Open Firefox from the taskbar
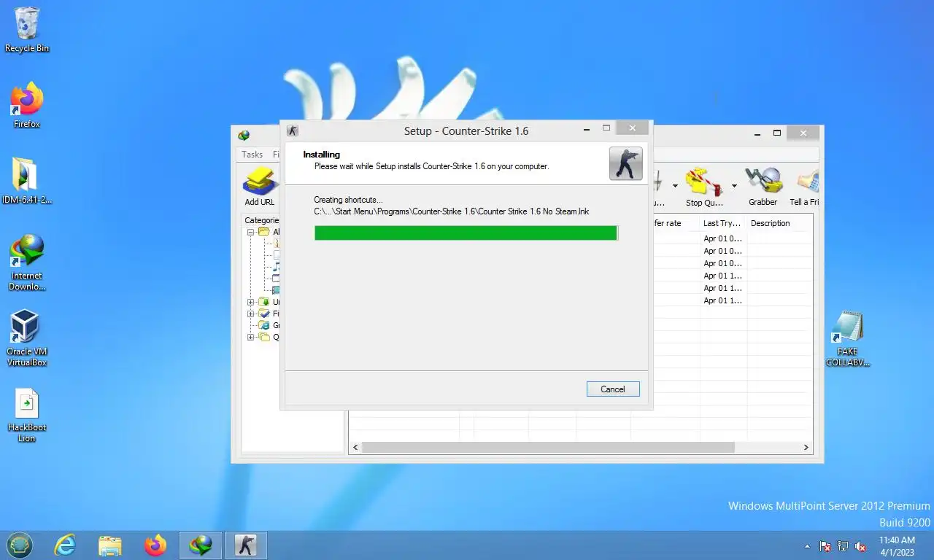Screen dimensions: 934x560 [x=155, y=545]
